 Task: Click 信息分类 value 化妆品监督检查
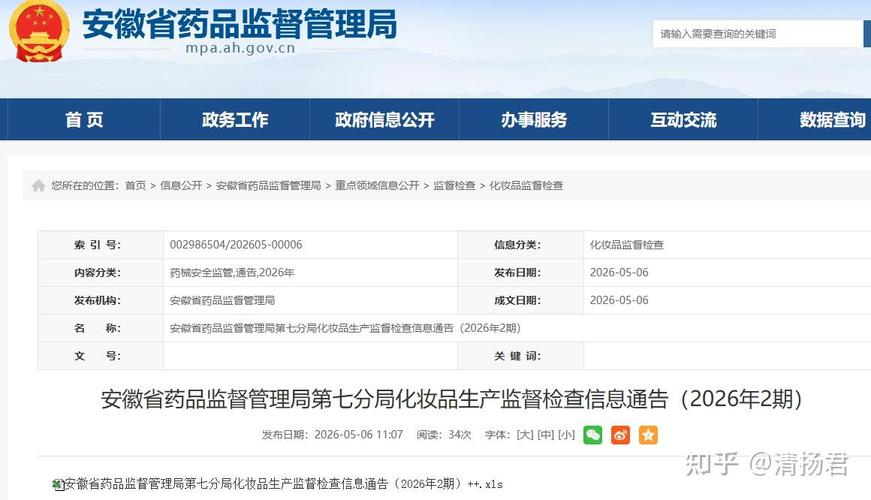click(x=627, y=244)
